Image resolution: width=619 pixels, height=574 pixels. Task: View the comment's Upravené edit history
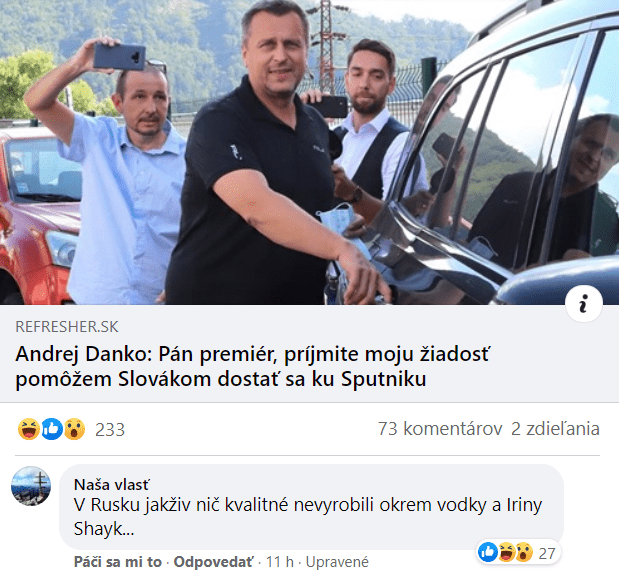337,562
